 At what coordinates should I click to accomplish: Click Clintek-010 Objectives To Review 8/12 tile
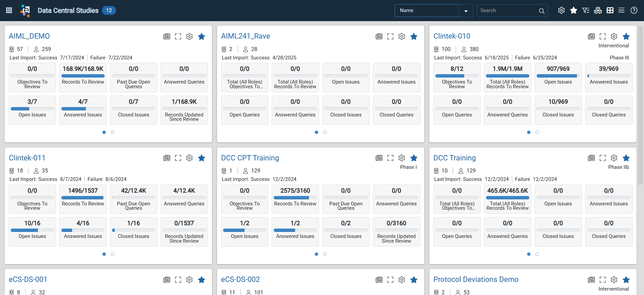point(457,78)
